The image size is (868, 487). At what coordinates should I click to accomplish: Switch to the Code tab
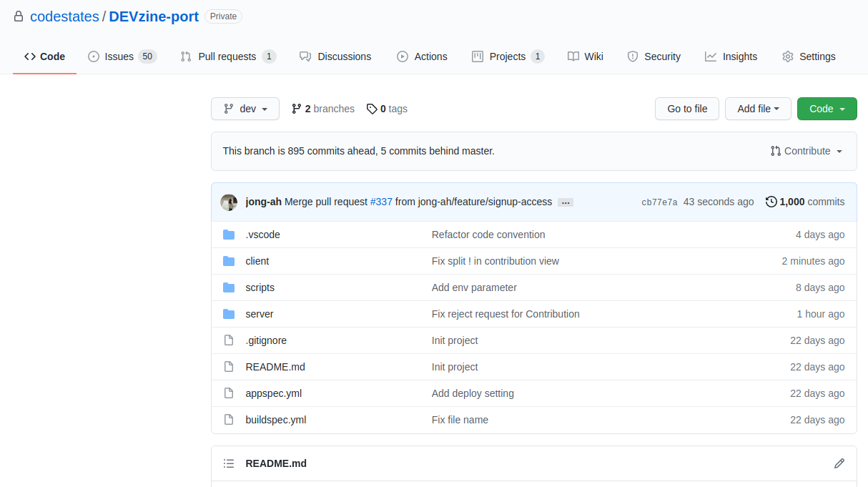coord(44,56)
